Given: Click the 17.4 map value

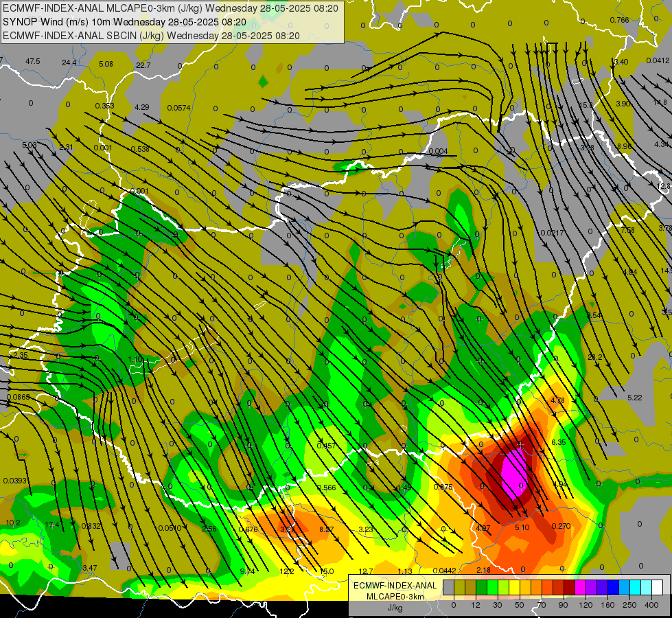Looking at the screenshot, I should (52, 525).
